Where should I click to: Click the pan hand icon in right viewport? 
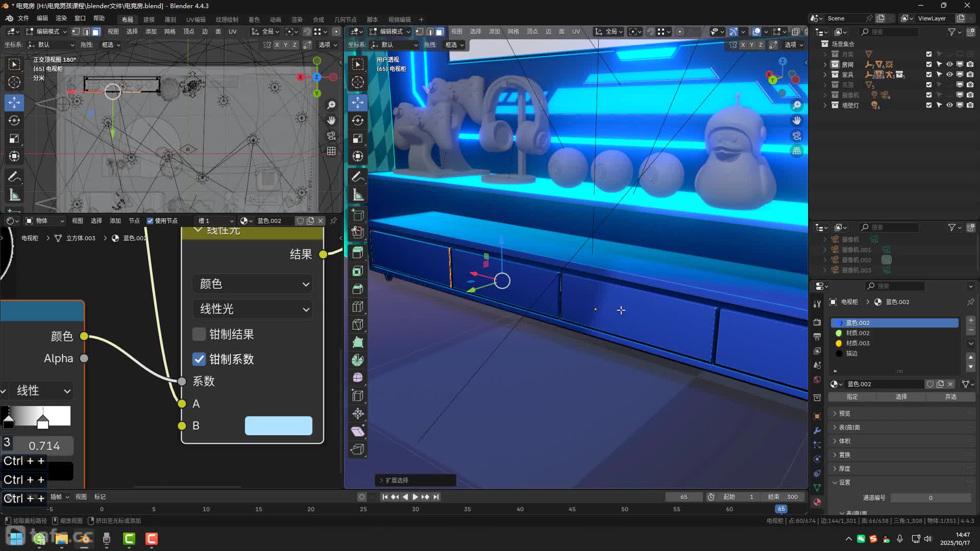click(797, 121)
